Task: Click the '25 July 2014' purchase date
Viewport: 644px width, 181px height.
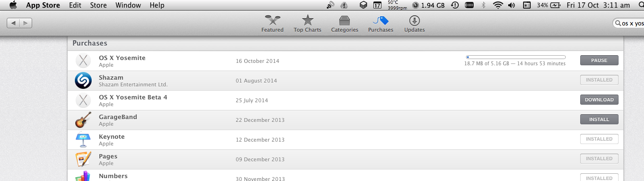Action: pyautogui.click(x=252, y=100)
